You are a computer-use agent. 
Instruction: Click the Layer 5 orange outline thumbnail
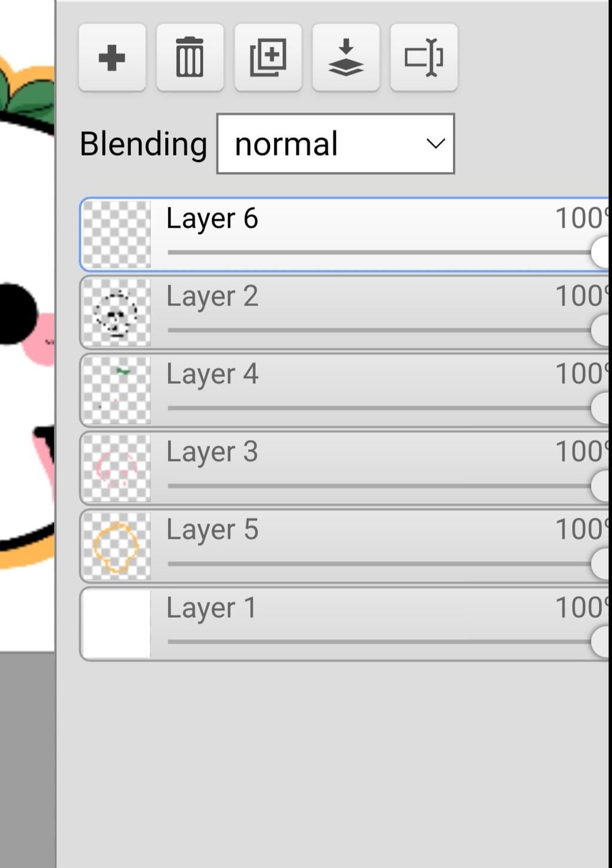point(116,546)
